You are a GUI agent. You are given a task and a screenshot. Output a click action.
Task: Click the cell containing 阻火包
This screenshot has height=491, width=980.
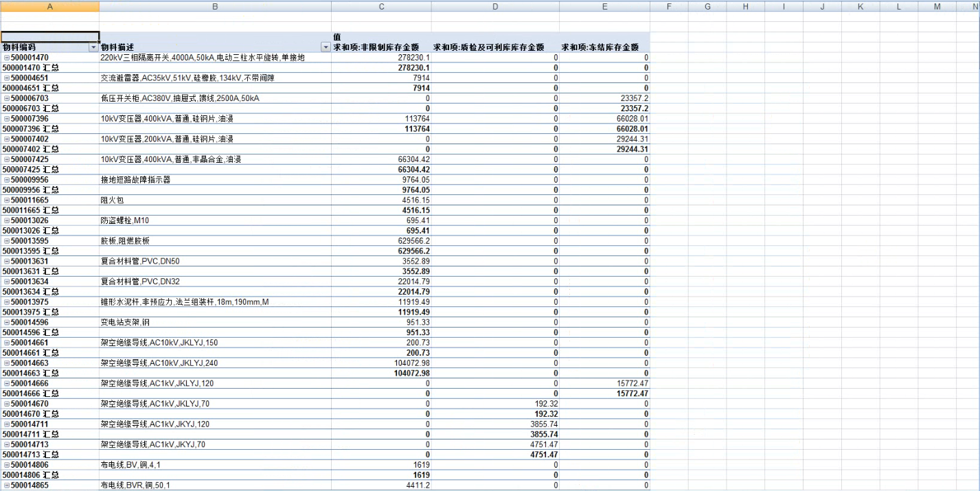click(x=214, y=200)
